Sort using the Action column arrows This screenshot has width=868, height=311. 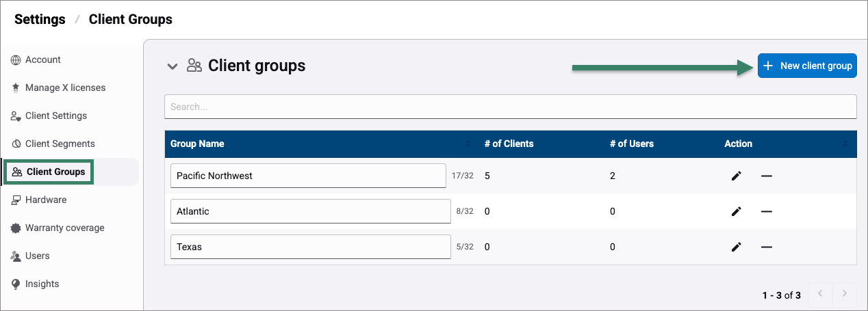point(845,144)
